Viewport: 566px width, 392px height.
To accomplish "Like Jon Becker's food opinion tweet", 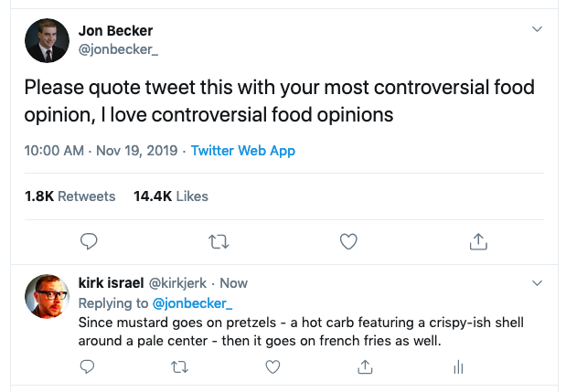I will coord(347,241).
